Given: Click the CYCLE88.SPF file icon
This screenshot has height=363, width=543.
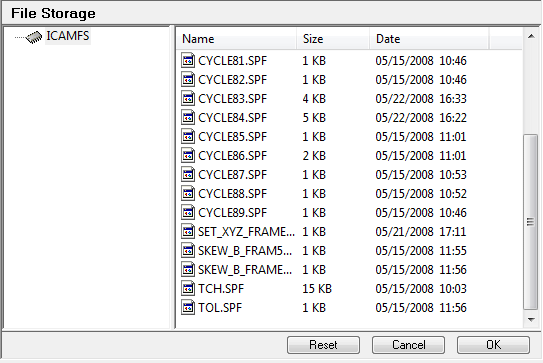Looking at the screenshot, I should 188,194.
